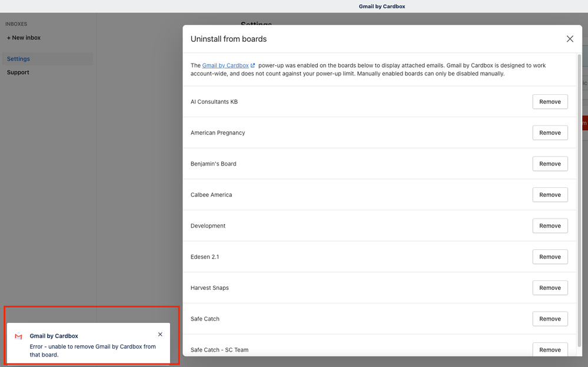Select Settings in the left sidebar
Image resolution: width=588 pixels, height=367 pixels.
[47, 59]
